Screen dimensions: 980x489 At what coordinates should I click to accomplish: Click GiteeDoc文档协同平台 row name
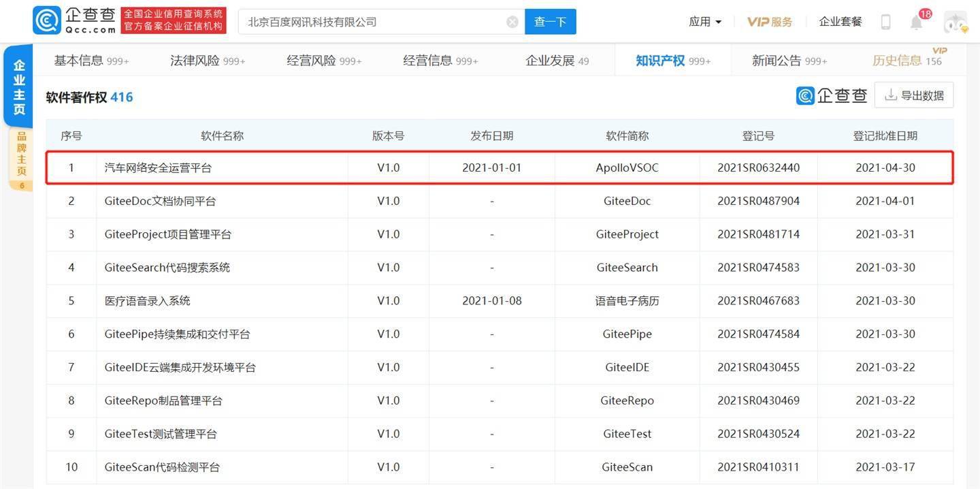coord(160,201)
